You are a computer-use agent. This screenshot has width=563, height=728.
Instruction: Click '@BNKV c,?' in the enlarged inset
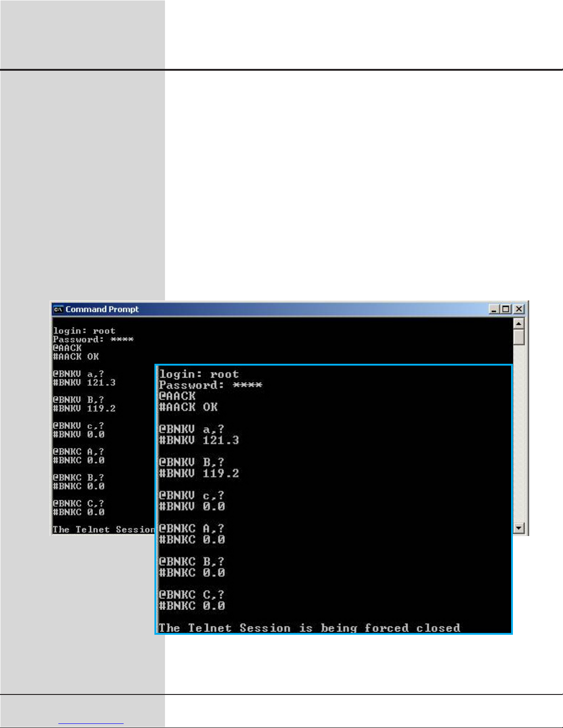192,496
